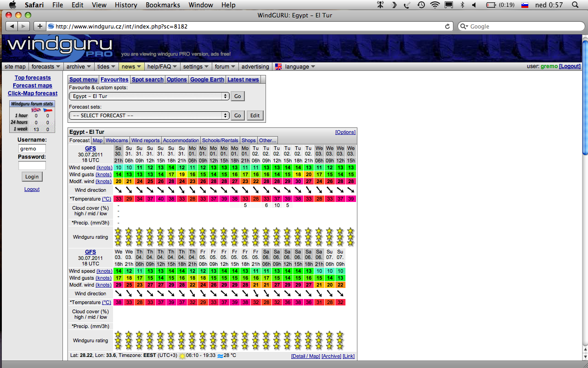Open the displays menu bar icon
This screenshot has height=368, width=588.
[449, 5]
